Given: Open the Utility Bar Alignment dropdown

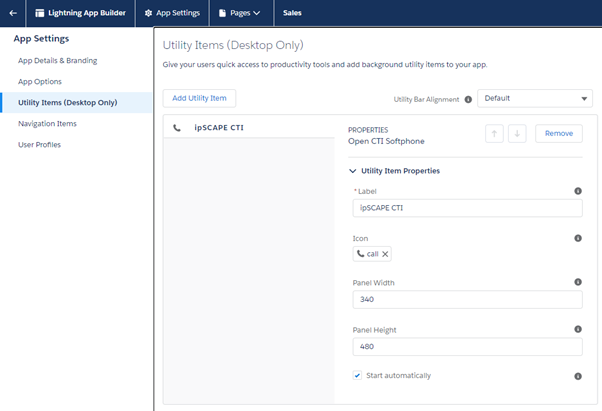Looking at the screenshot, I should click(x=536, y=99).
